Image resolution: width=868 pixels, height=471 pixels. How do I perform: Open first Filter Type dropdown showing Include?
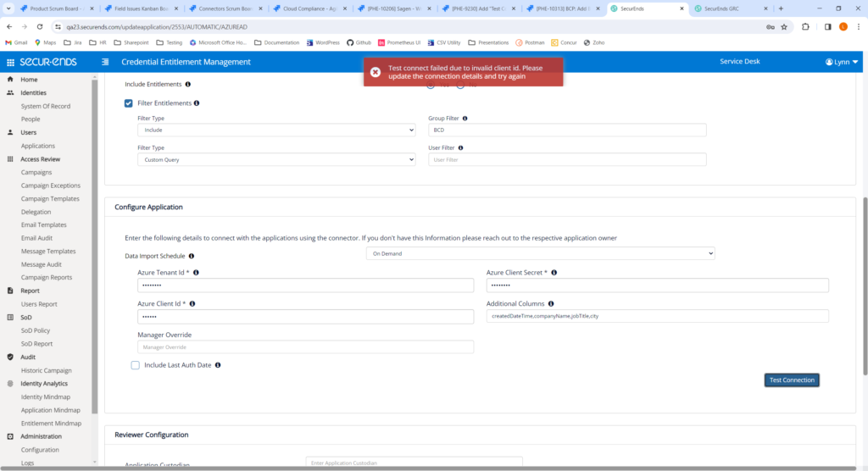(x=276, y=130)
